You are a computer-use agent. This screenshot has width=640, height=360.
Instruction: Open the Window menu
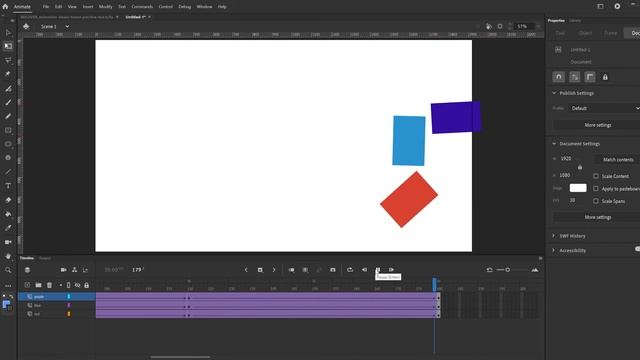(x=204, y=7)
